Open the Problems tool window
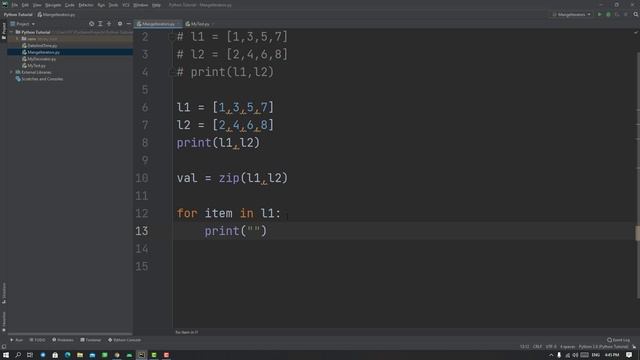Screen dimensions: 640x360 (63, 340)
